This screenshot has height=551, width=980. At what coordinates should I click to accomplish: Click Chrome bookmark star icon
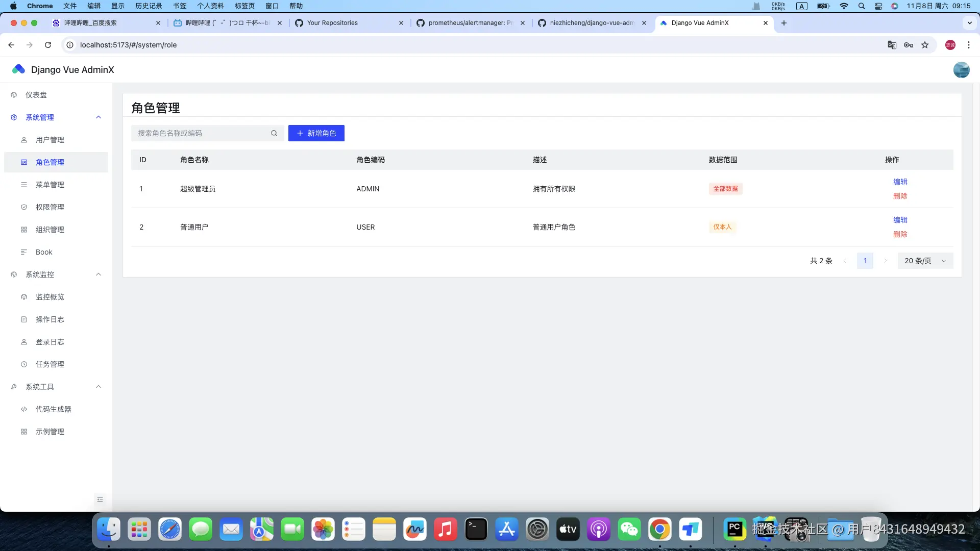pos(925,45)
